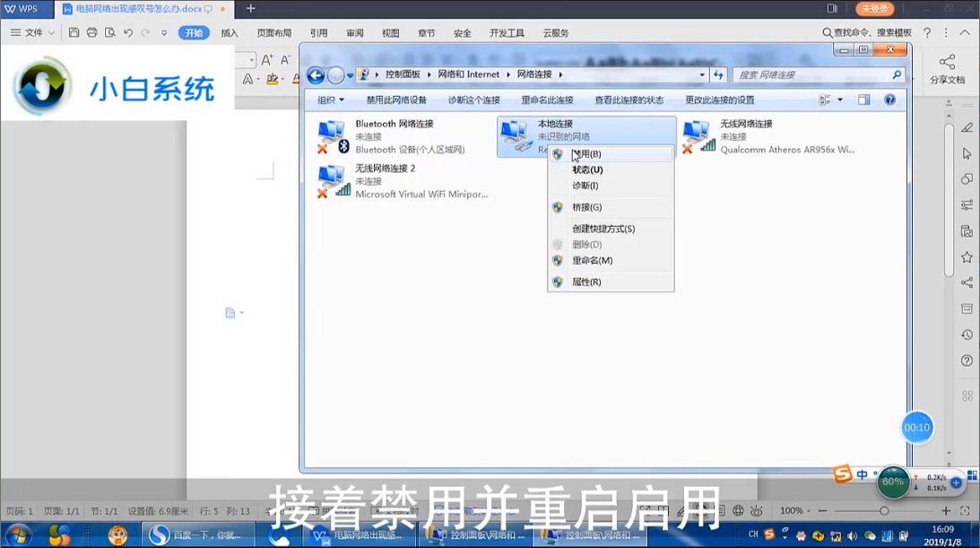Click the increase font size icon

pos(267,60)
